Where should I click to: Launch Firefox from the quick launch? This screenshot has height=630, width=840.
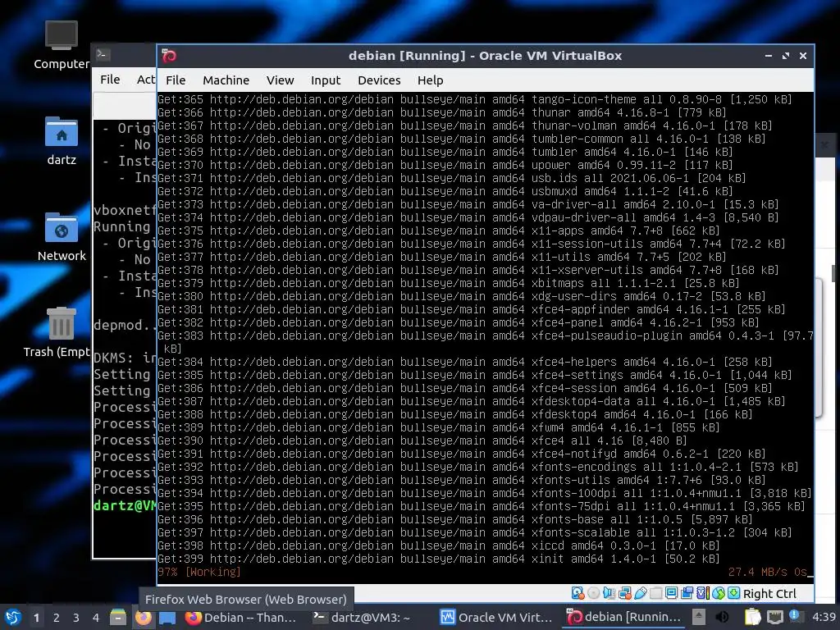pos(143,618)
